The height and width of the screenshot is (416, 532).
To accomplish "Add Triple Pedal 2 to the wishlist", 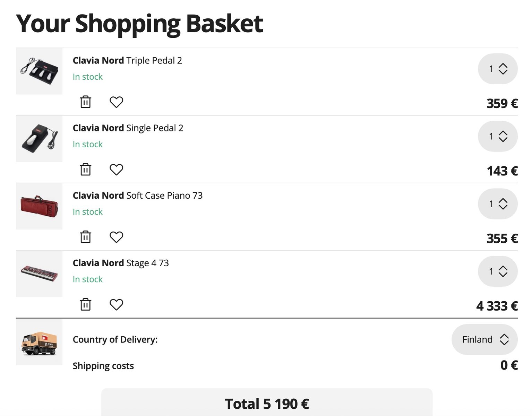I will coord(116,102).
